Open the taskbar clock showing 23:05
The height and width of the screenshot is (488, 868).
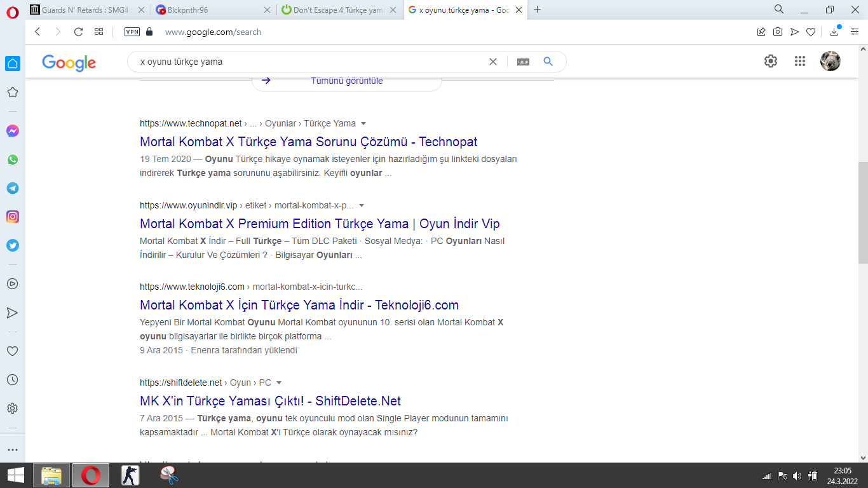843,475
